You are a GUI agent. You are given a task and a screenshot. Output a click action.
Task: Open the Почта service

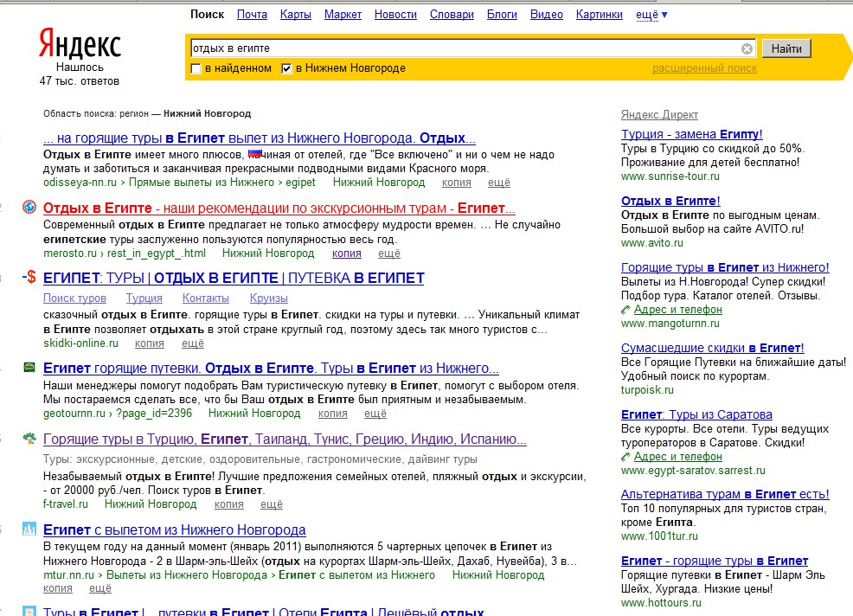tap(252, 15)
